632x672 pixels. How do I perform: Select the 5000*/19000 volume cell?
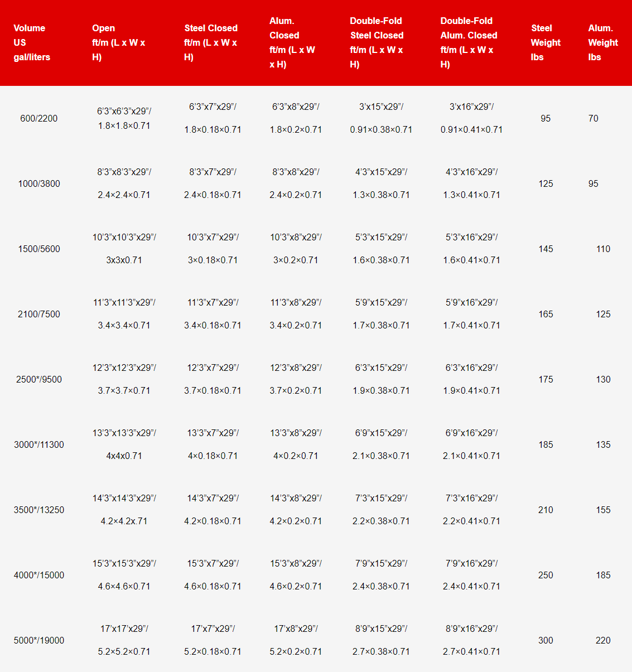click(39, 640)
